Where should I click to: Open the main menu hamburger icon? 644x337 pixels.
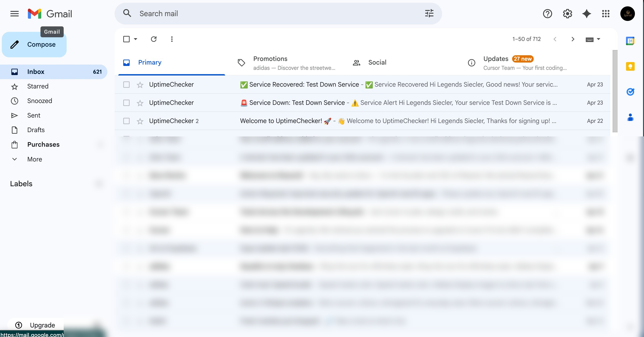15,13
